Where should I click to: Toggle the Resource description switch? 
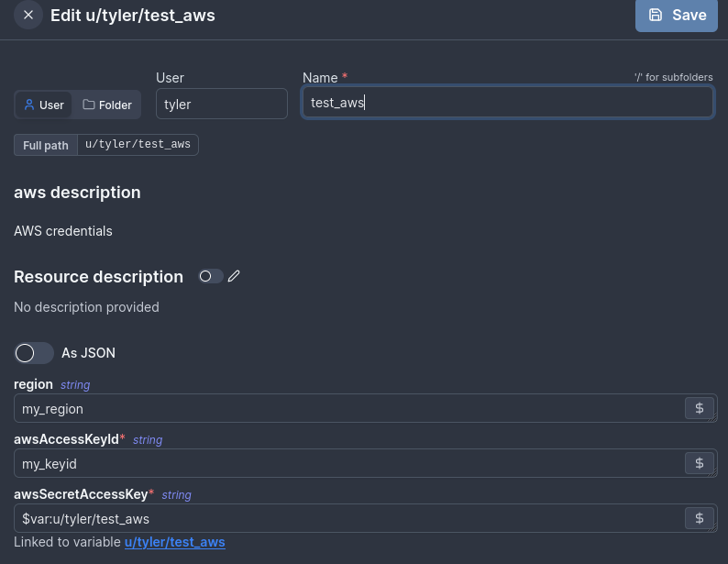210,276
